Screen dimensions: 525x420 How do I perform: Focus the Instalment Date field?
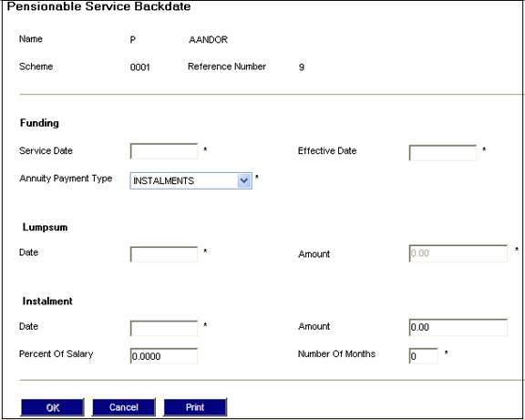pyautogui.click(x=164, y=328)
